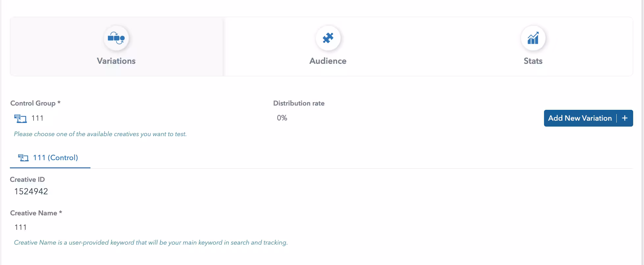Screen dimensions: 644x265
Task: Select the 111 (Control) tab text
Action: [x=55, y=158]
